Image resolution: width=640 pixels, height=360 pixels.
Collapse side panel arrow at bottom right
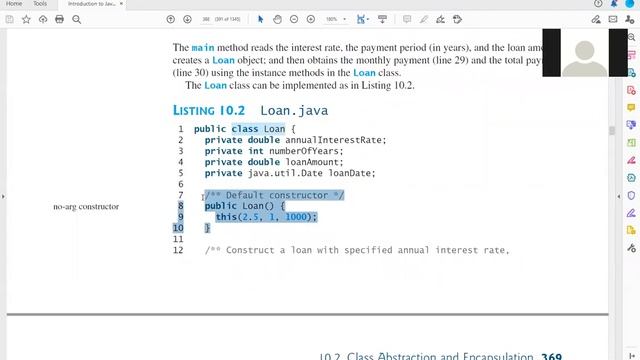[631, 356]
